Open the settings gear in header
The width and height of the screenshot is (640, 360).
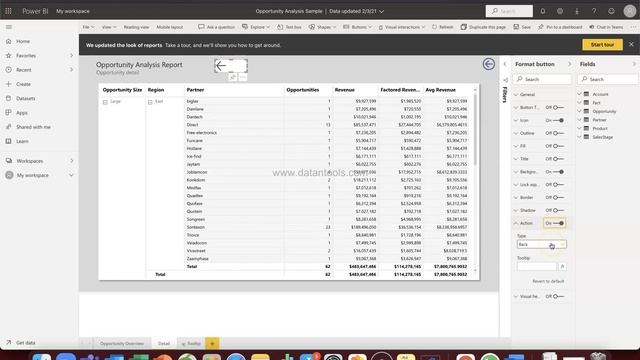click(x=560, y=11)
